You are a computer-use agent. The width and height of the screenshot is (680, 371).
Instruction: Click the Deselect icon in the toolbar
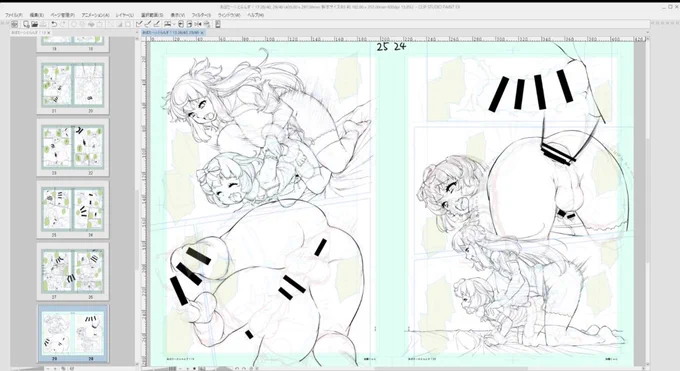111,24
